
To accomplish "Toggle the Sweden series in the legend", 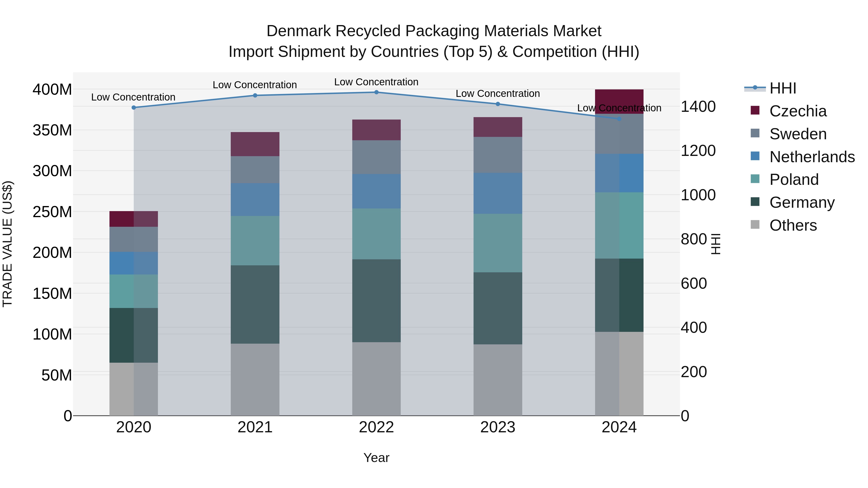I will (788, 134).
